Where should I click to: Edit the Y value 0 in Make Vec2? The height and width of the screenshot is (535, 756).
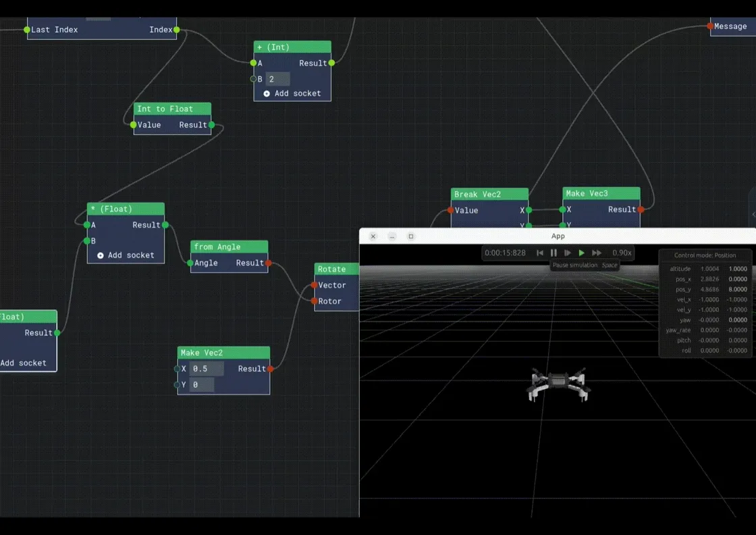pyautogui.click(x=202, y=384)
